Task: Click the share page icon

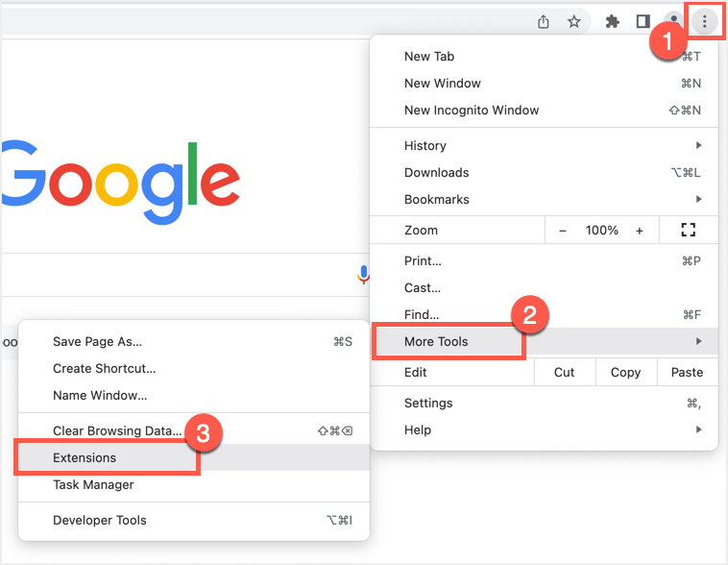Action: coord(544,21)
